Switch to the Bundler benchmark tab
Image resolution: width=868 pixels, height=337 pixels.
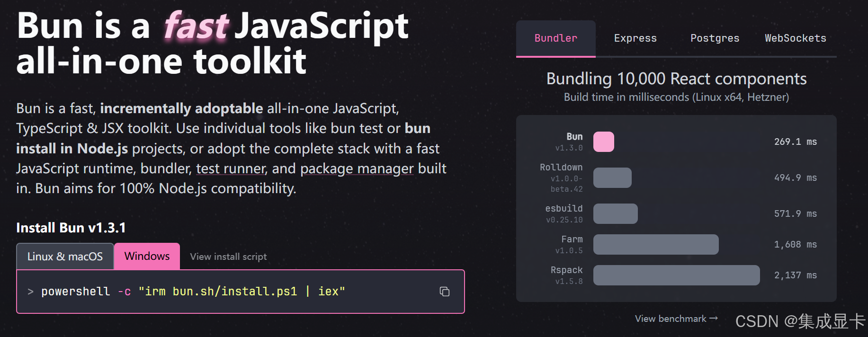(x=556, y=38)
